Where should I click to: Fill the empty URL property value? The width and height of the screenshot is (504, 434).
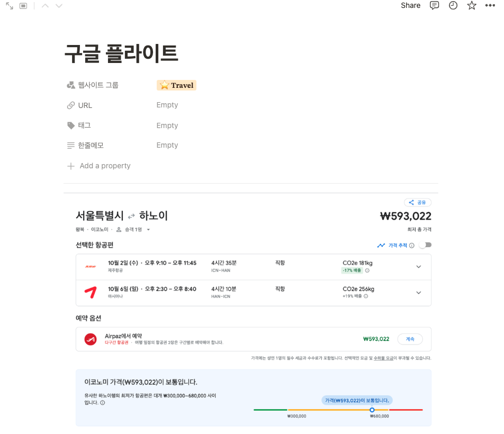(167, 105)
